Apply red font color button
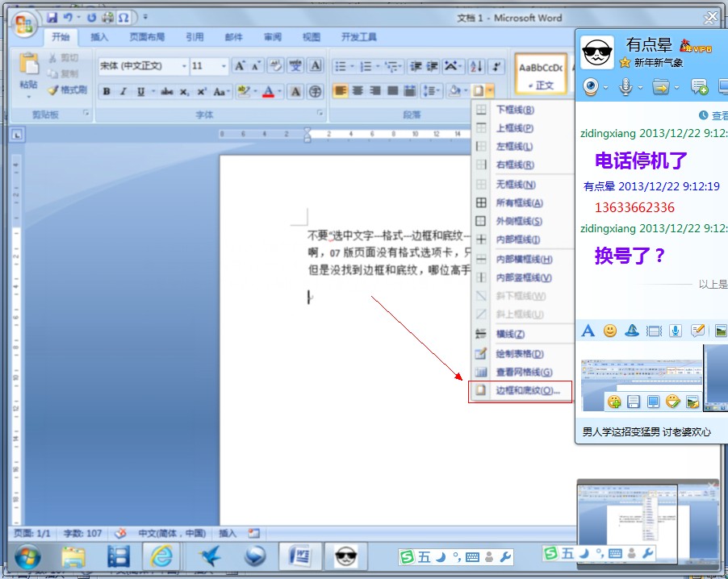 pyautogui.click(x=268, y=91)
